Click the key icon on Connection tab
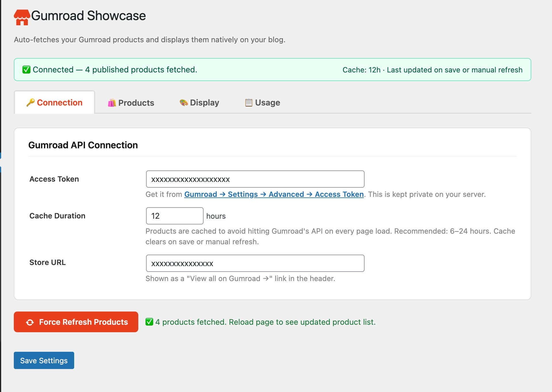The width and height of the screenshot is (552, 392). pyautogui.click(x=30, y=103)
